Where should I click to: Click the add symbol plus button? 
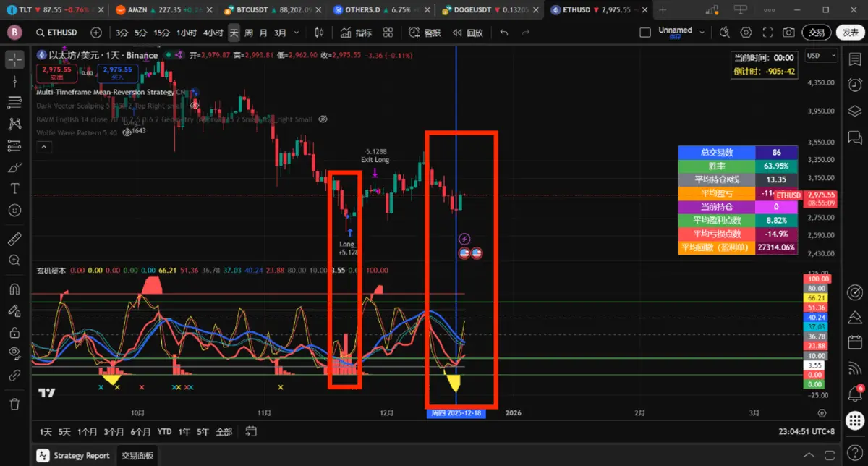[96, 33]
